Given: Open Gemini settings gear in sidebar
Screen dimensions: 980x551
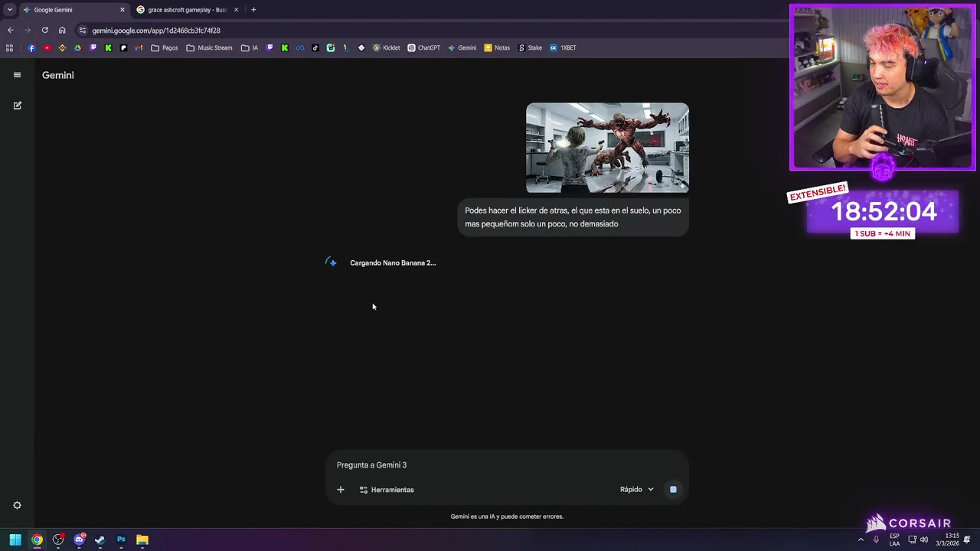Looking at the screenshot, I should (x=17, y=505).
